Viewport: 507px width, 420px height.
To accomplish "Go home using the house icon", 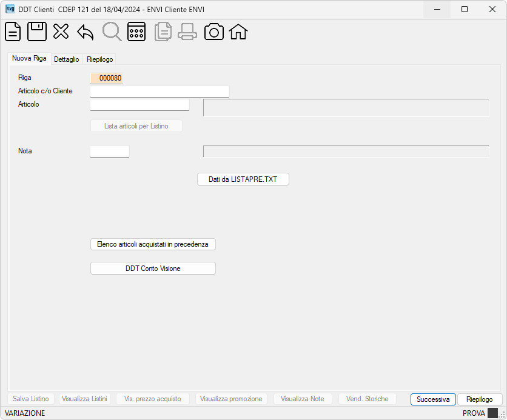I will (x=238, y=32).
